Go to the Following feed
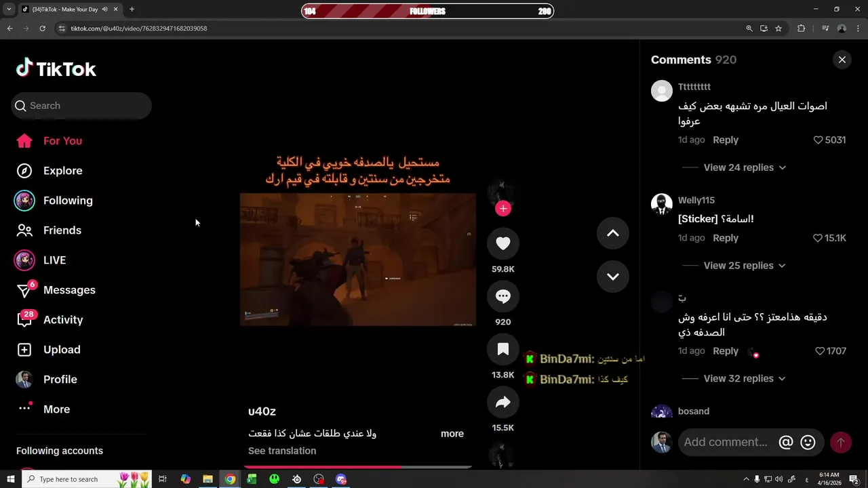 point(68,201)
